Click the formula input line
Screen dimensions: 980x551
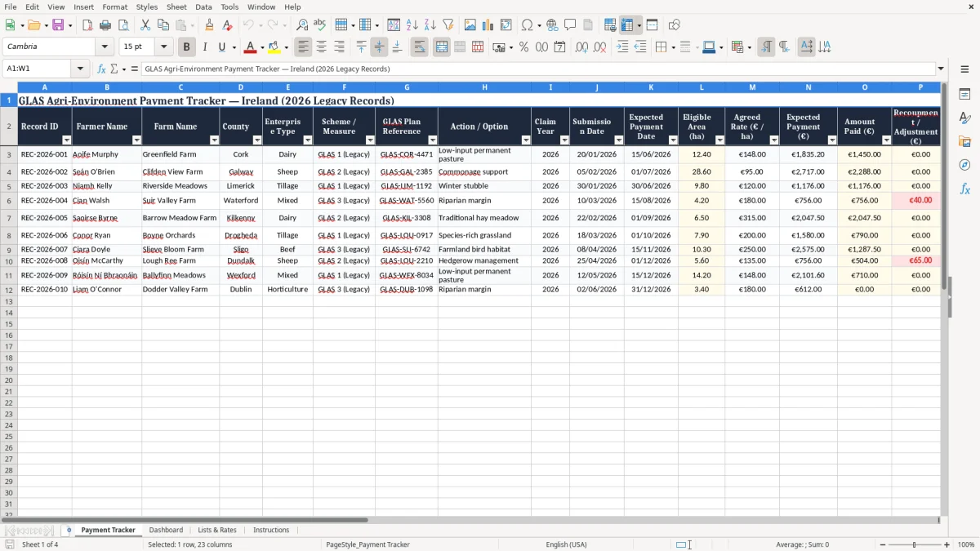[538, 69]
